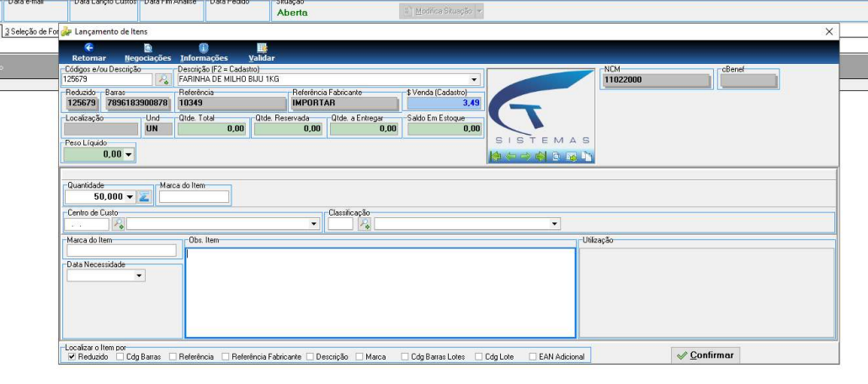Click search icon next to Códigos e/ou Descrição
This screenshot has height=384, width=868.
[x=163, y=80]
